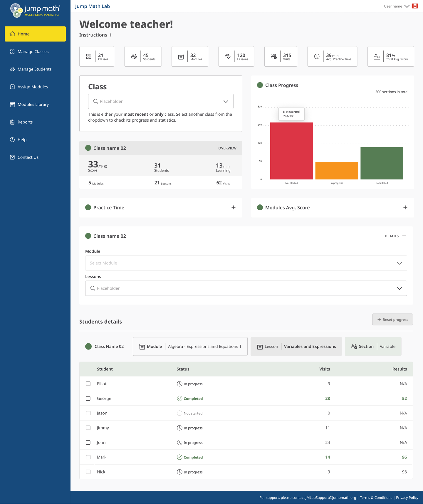
Task: Open the Class placeholder dropdown
Action: 161,101
